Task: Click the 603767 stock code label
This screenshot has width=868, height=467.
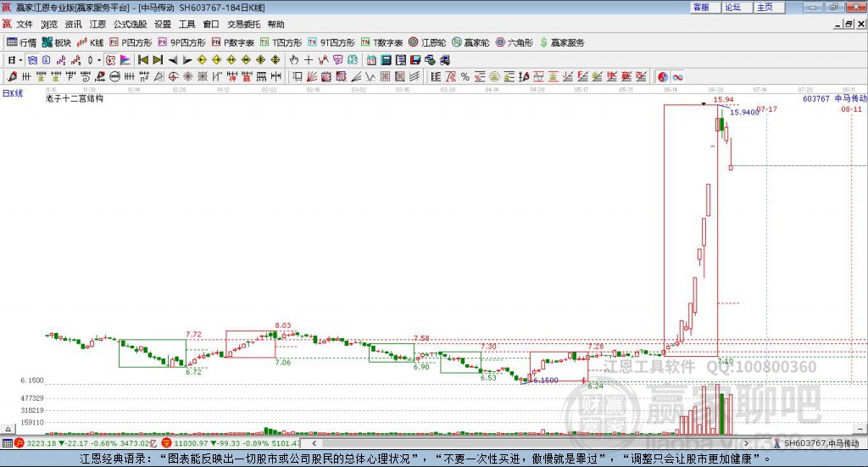Action: coord(816,98)
